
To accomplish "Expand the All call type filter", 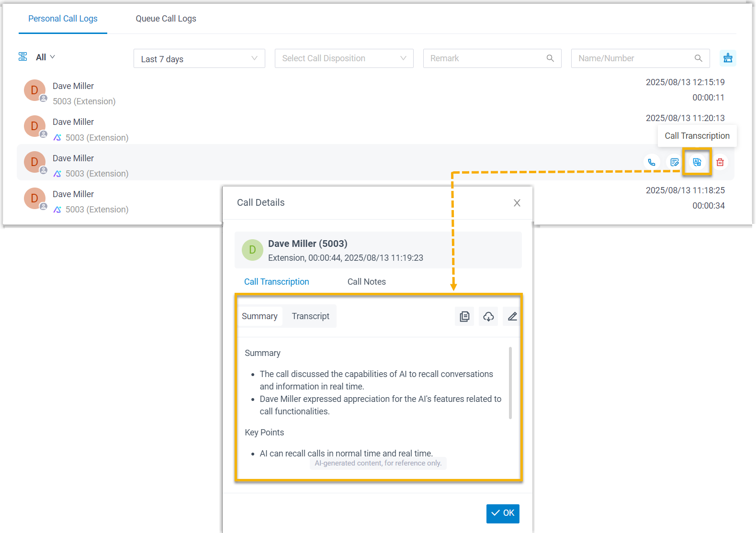I will [45, 57].
